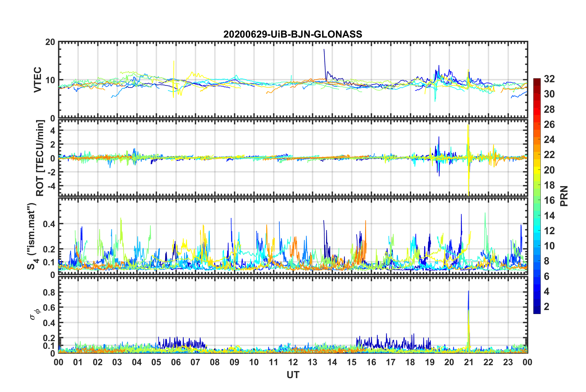Click the plot title 20200629-UiB-BJN-GLONASS
Viewport: 586px width, 392px height.
click(293, 34)
